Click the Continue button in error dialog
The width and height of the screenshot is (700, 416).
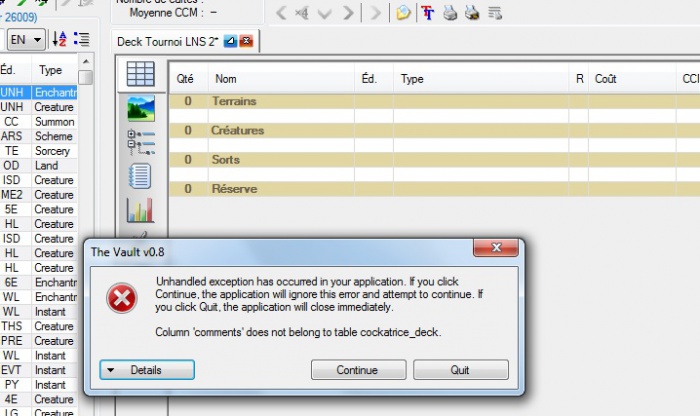358,370
